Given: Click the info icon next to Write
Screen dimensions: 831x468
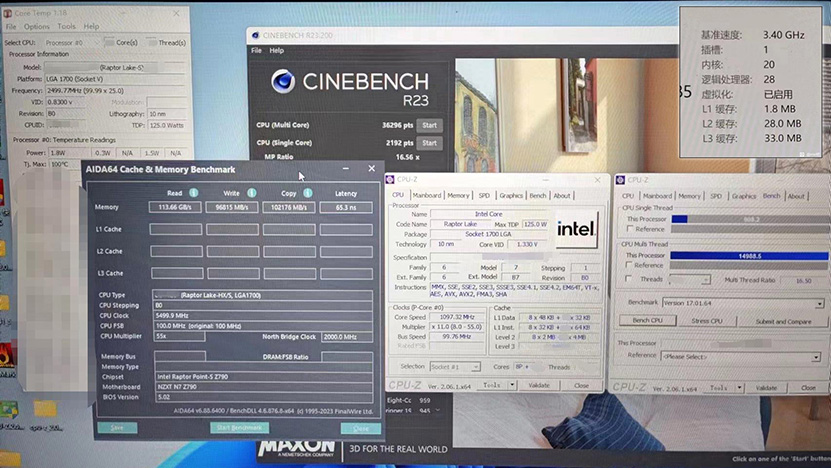Looking at the screenshot, I should pos(252,193).
